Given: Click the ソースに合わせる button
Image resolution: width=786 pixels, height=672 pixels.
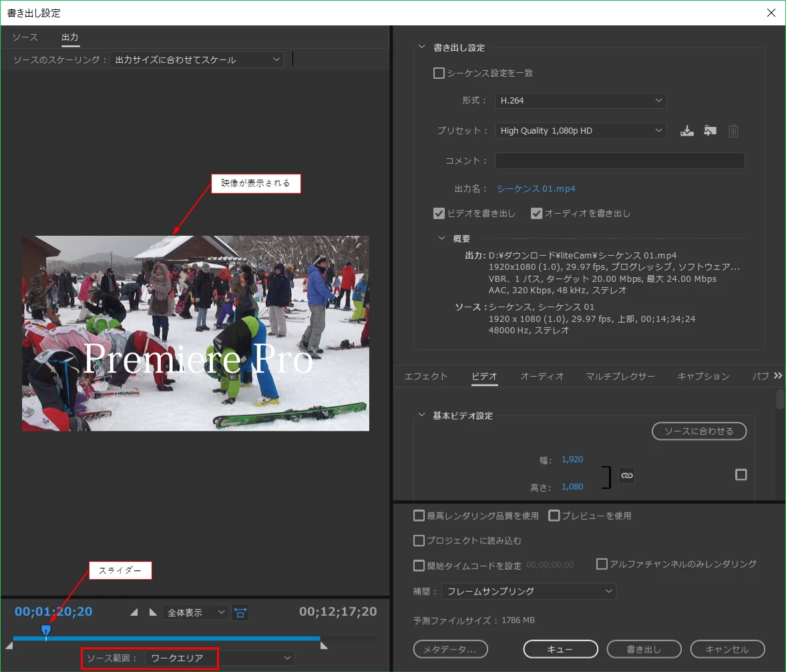Looking at the screenshot, I should (699, 432).
